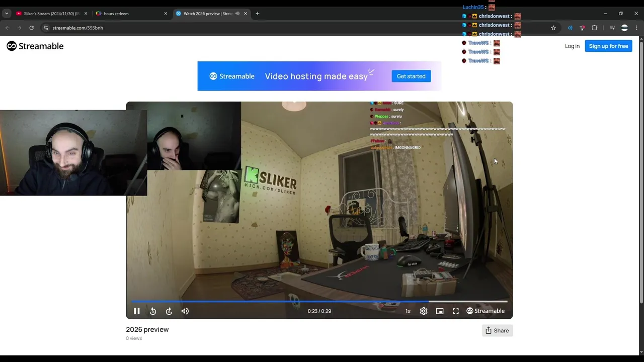Restore down the browser window
Screen dimensions: 644x362
click(621, 14)
